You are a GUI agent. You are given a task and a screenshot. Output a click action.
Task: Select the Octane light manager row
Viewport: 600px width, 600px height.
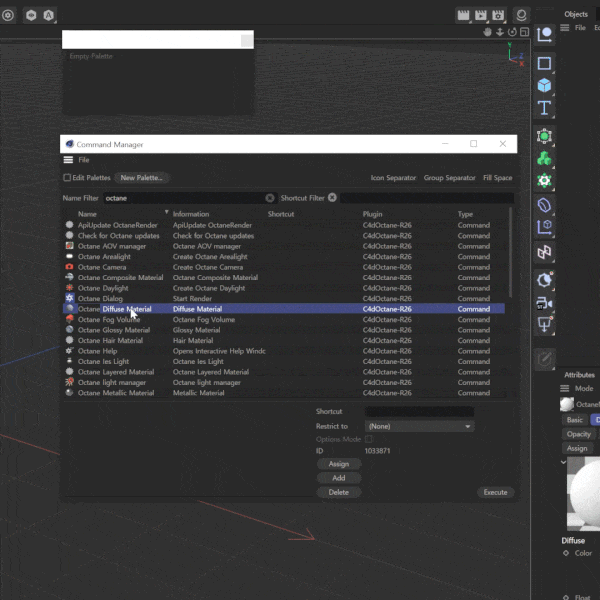pos(284,382)
